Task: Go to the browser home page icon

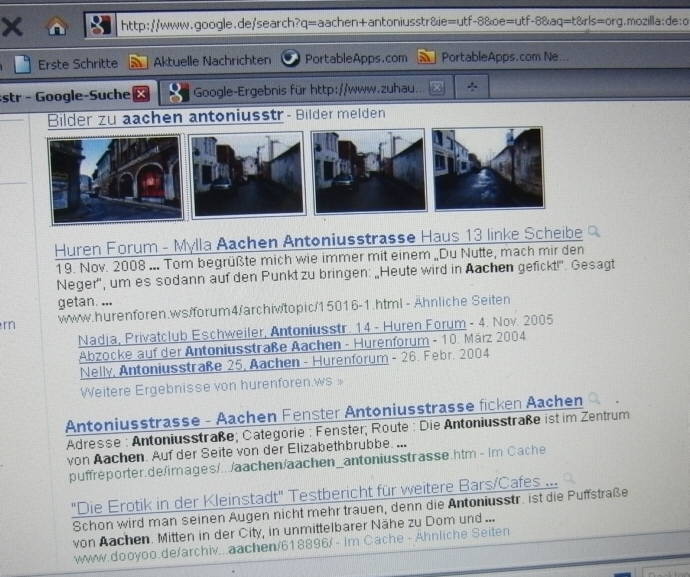Action: click(x=57, y=25)
